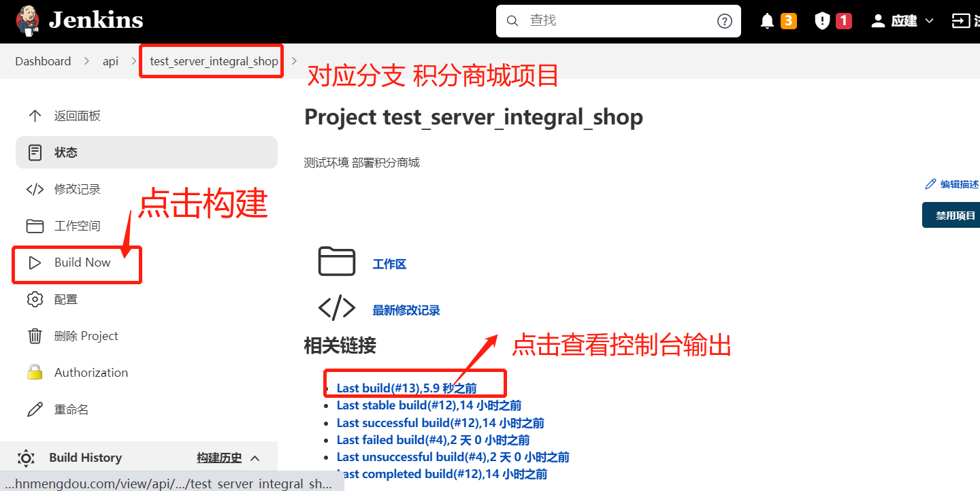Click the 删除 Project trash icon
The width and height of the screenshot is (980, 491).
[x=35, y=336]
